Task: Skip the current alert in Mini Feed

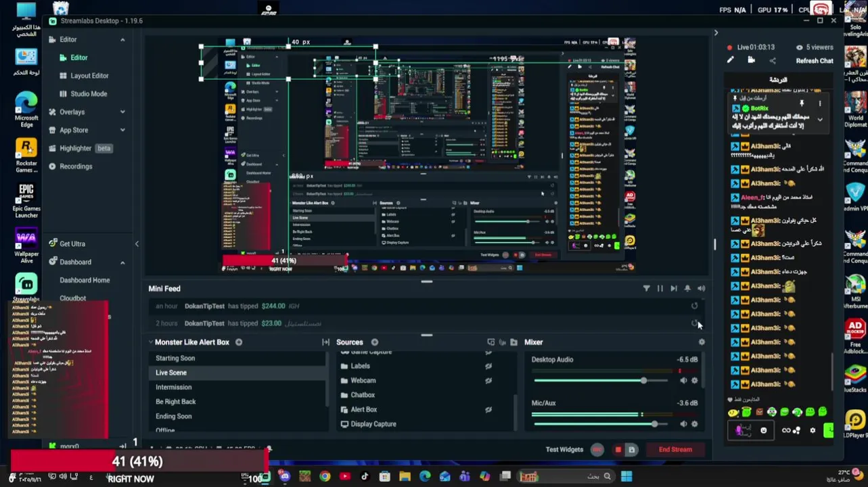Action: pos(673,289)
